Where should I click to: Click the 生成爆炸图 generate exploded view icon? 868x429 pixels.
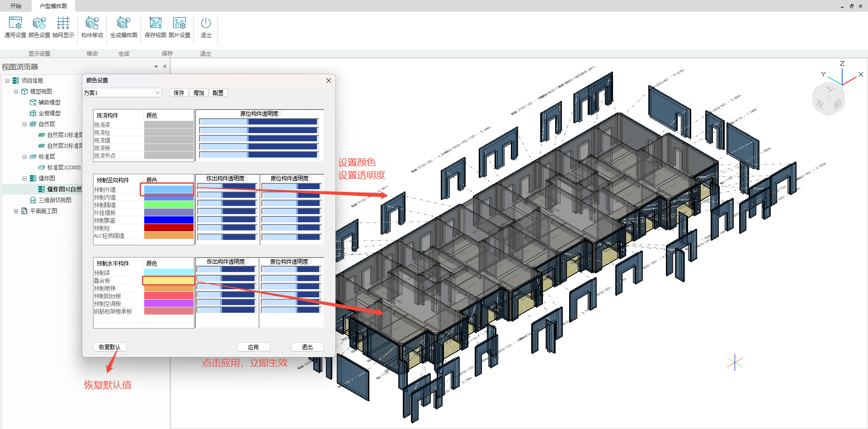click(x=123, y=27)
